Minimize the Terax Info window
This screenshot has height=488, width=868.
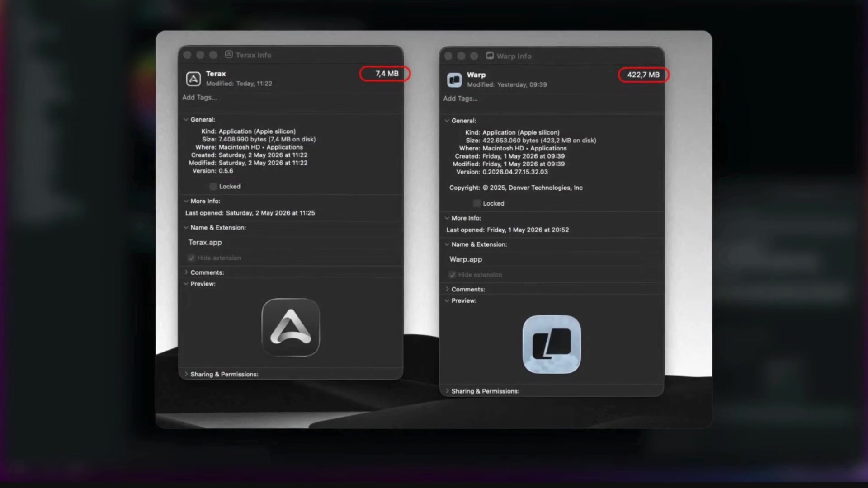point(200,55)
